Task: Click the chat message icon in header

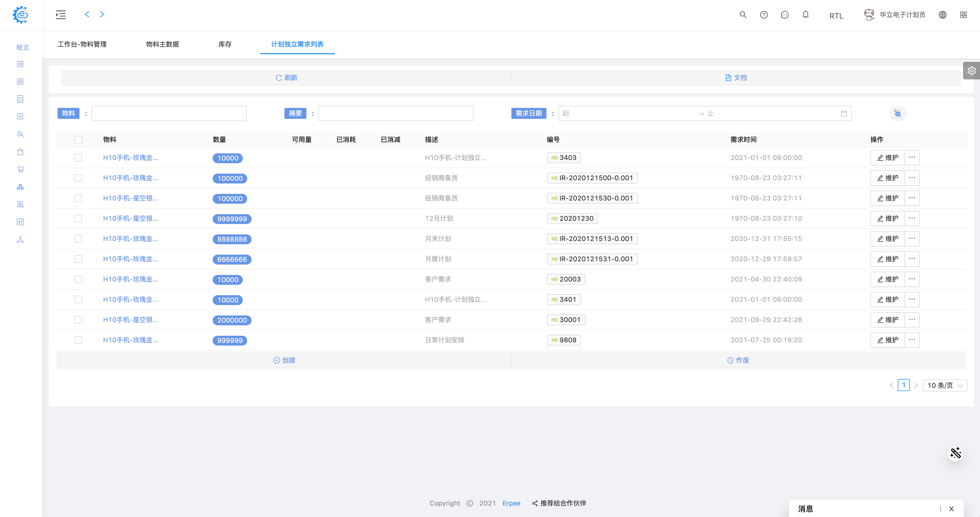Action: point(784,15)
